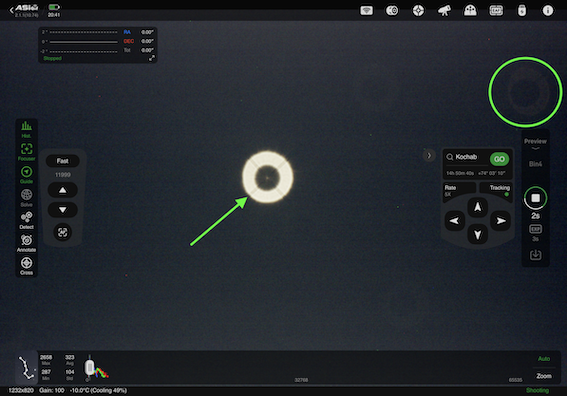Select the Focuser tool in sidebar

(26, 152)
